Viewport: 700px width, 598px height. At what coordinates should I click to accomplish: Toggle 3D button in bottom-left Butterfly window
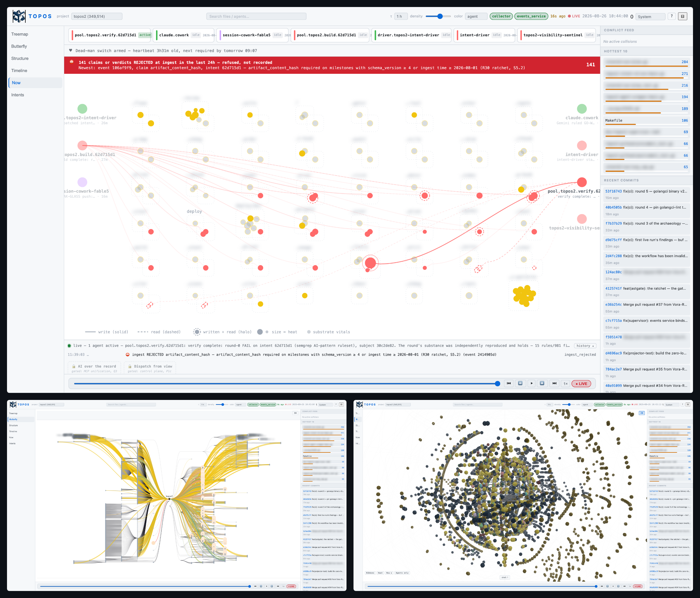[x=295, y=413]
